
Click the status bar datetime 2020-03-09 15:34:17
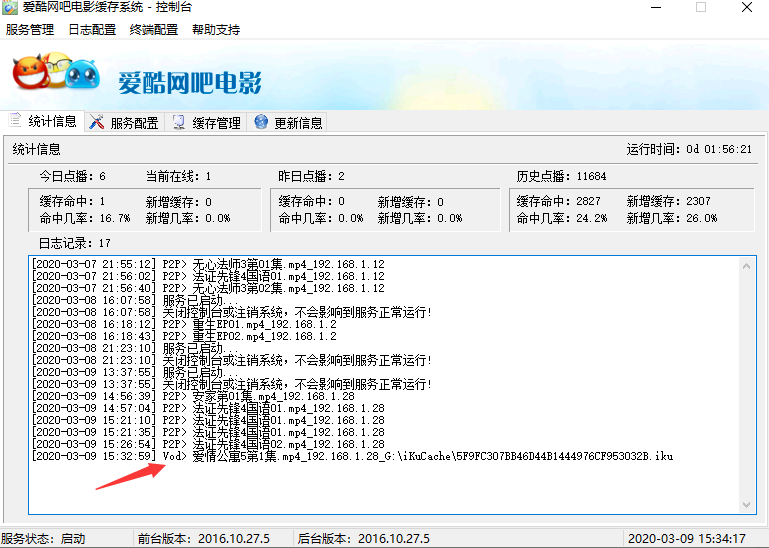(x=687, y=539)
